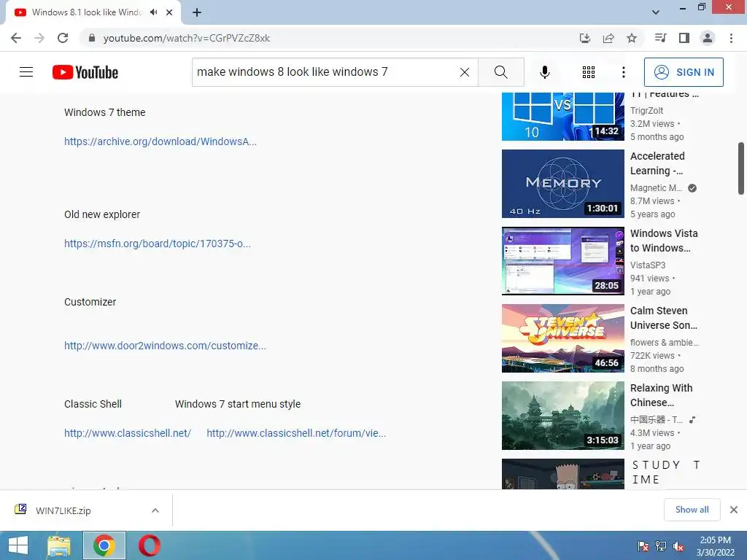Open the YouTube apps grid
The image size is (747, 560).
pyautogui.click(x=589, y=72)
